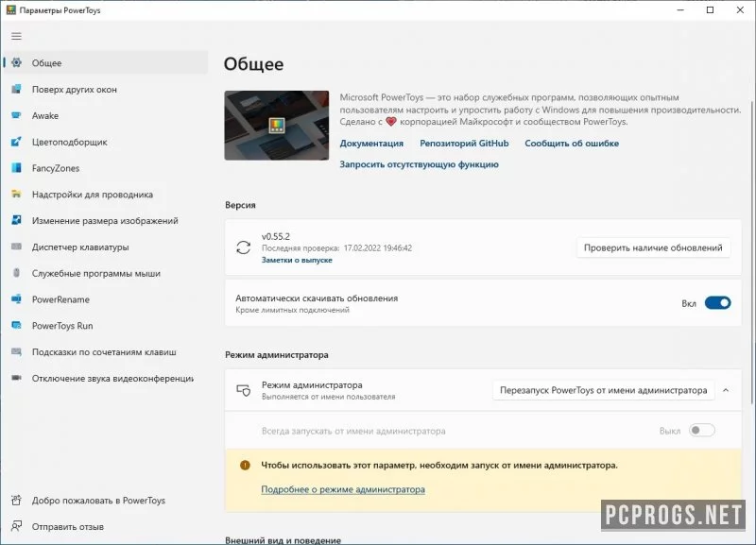
Task: Click the Подсказки по сочетаниям клавиш icon
Action: (x=16, y=351)
